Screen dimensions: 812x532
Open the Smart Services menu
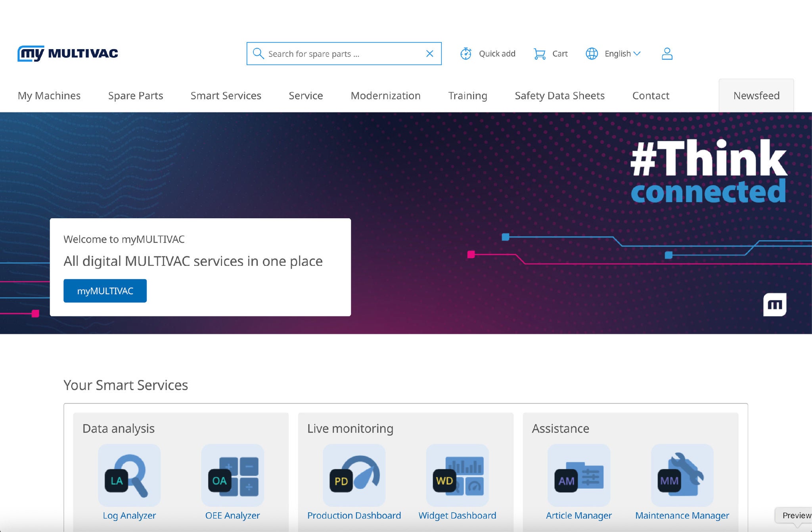(226, 95)
